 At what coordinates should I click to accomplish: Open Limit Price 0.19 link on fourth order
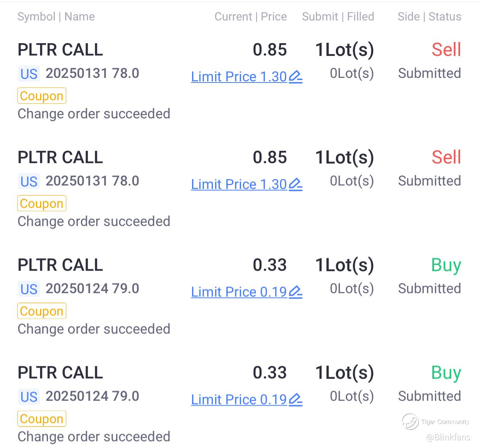point(239,399)
